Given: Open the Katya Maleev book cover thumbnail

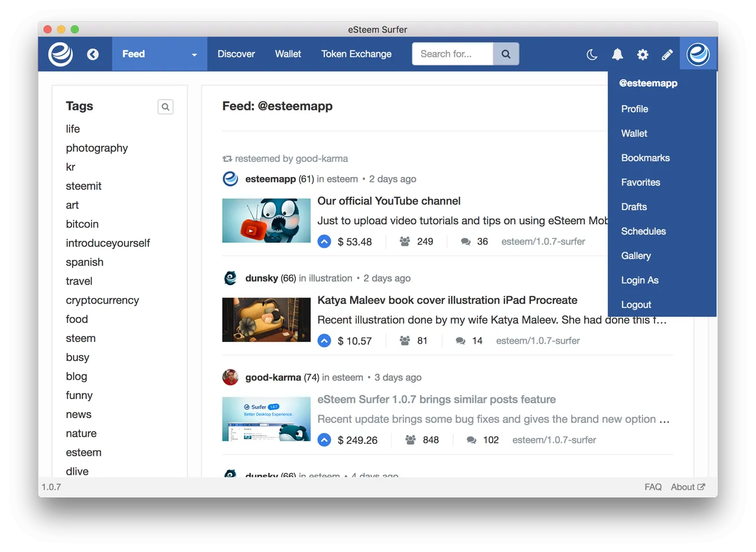Looking at the screenshot, I should [x=266, y=319].
